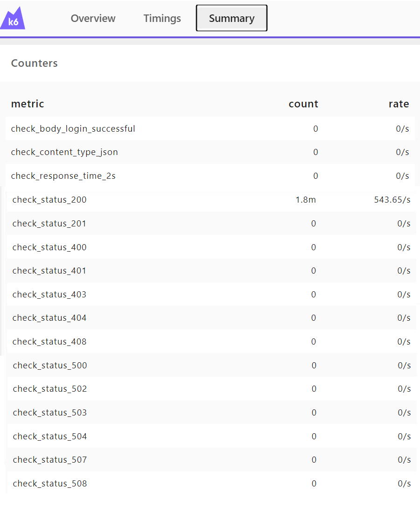This screenshot has height=521, width=420.
Task: Select the check_status_401 row
Action: (49, 271)
